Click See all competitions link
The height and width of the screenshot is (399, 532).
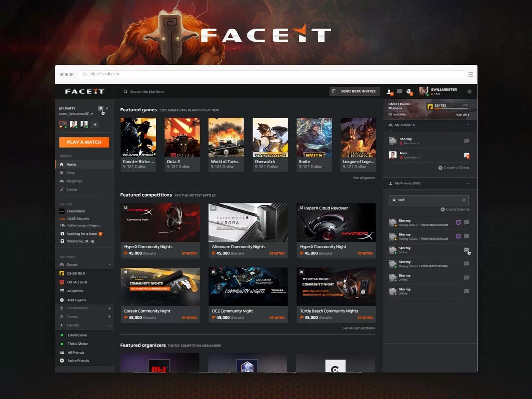coord(358,328)
